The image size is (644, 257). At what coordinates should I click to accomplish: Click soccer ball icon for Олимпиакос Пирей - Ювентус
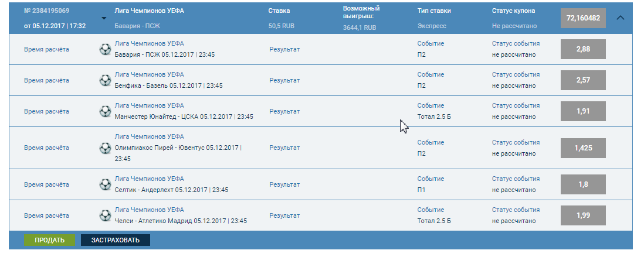(x=106, y=148)
